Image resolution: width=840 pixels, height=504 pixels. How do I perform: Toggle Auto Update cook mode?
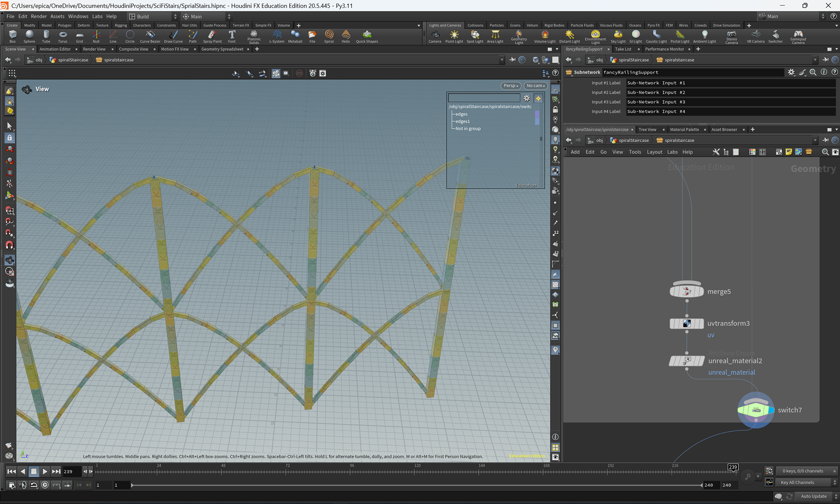[814, 496]
